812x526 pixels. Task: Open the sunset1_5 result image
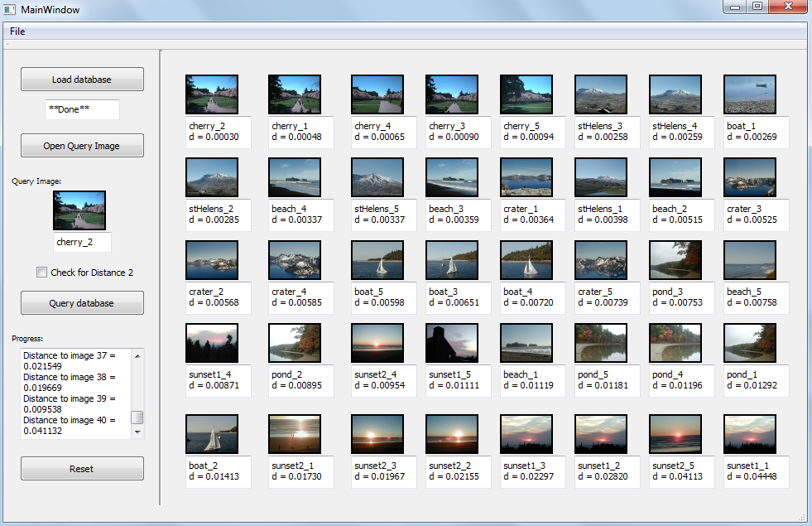(451, 343)
